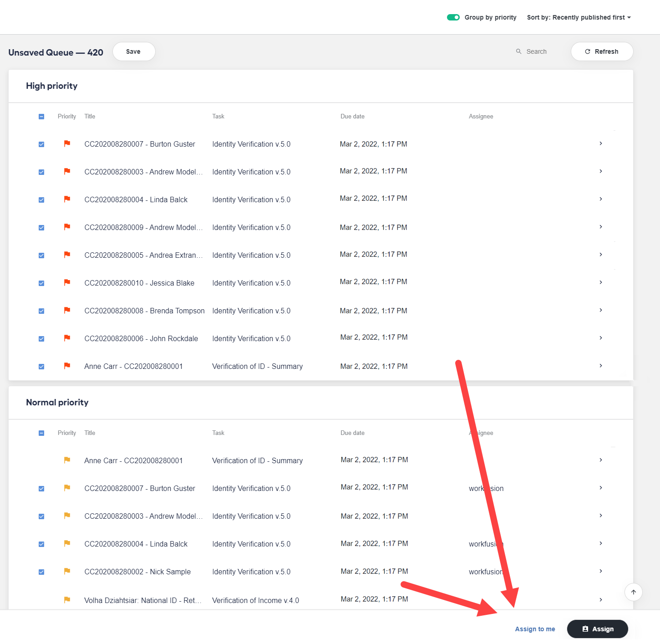Expand the Brenda Tompson row chevron
This screenshot has width=660, height=644.
(x=601, y=310)
